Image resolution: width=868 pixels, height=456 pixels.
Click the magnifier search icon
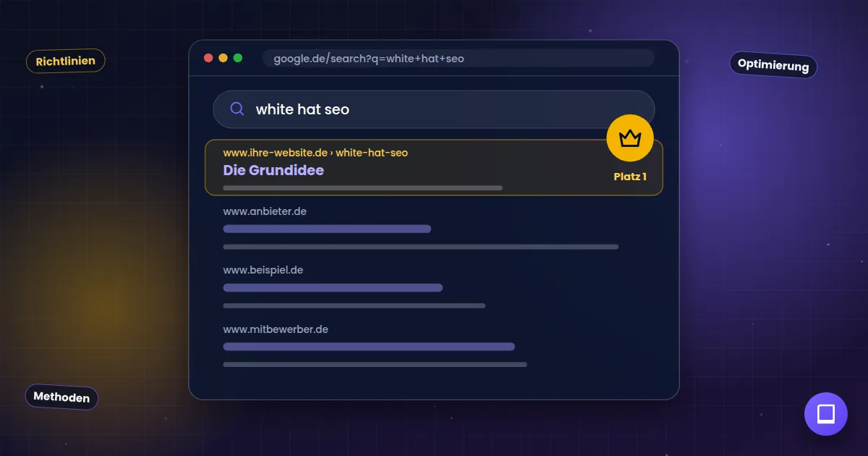(237, 109)
